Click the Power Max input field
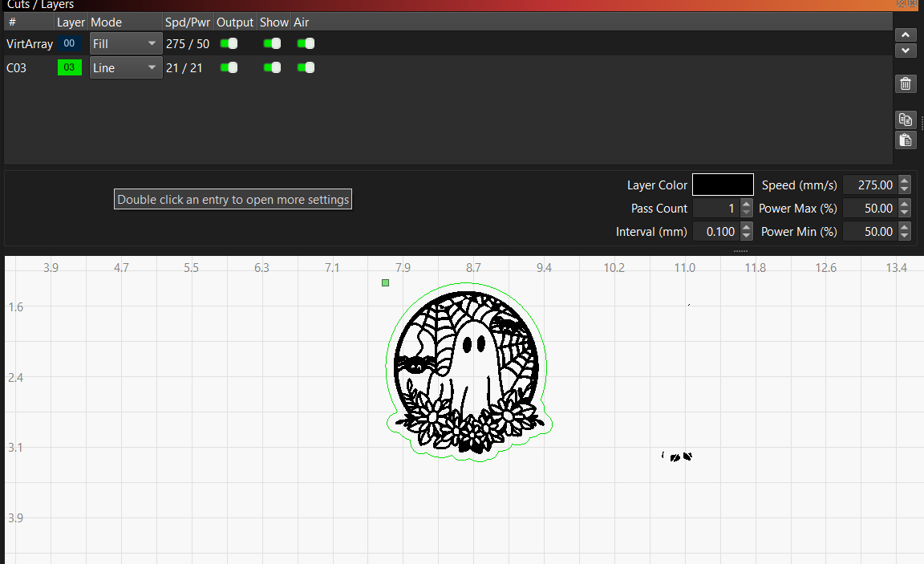Image resolution: width=924 pixels, height=564 pixels. [x=869, y=209]
